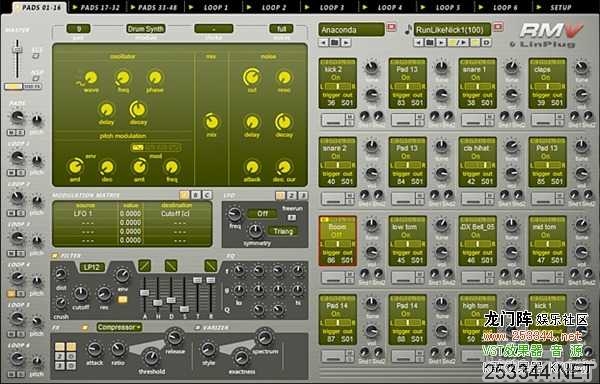
Task: Open kit file browser below Anaconda
Action: tap(334, 42)
